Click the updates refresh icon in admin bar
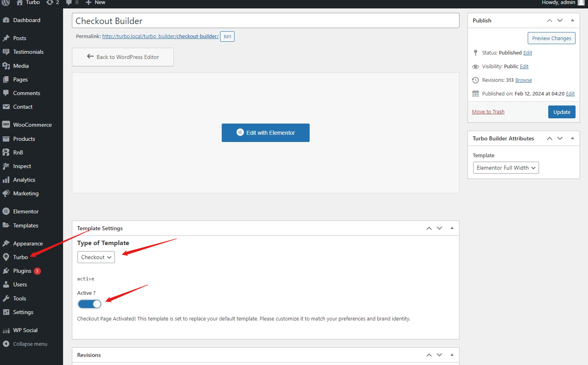This screenshot has height=365, width=588. [x=50, y=2]
